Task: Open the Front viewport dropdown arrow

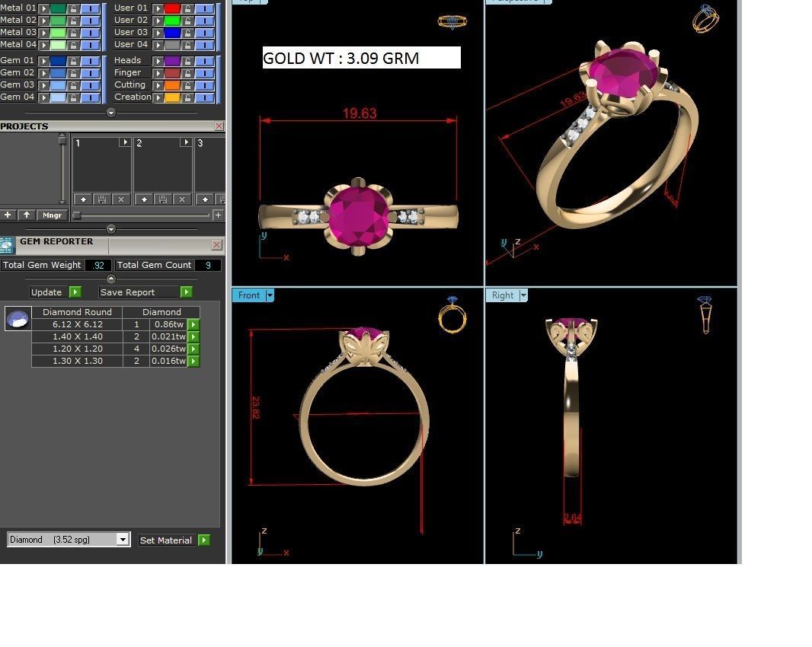Action: [270, 295]
